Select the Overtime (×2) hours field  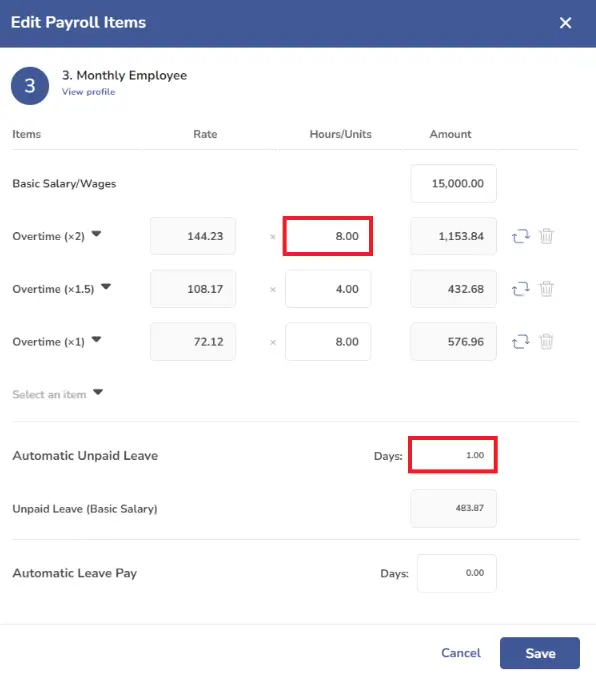coord(328,236)
